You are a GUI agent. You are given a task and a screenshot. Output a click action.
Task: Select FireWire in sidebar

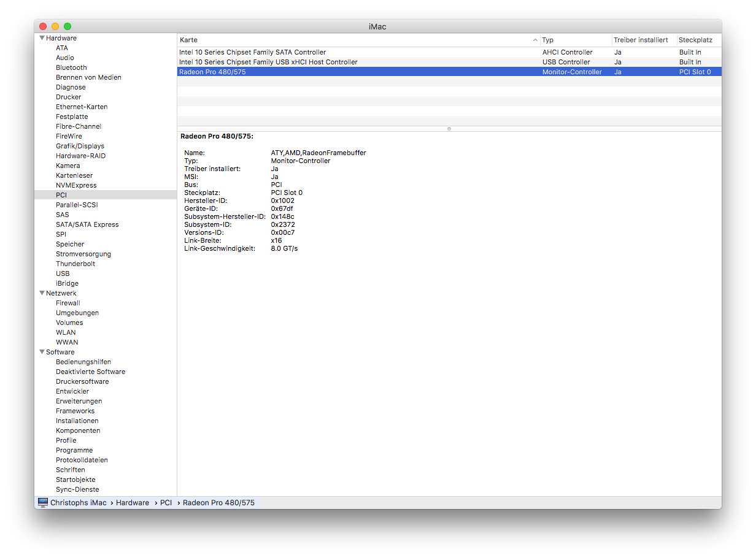(x=69, y=136)
